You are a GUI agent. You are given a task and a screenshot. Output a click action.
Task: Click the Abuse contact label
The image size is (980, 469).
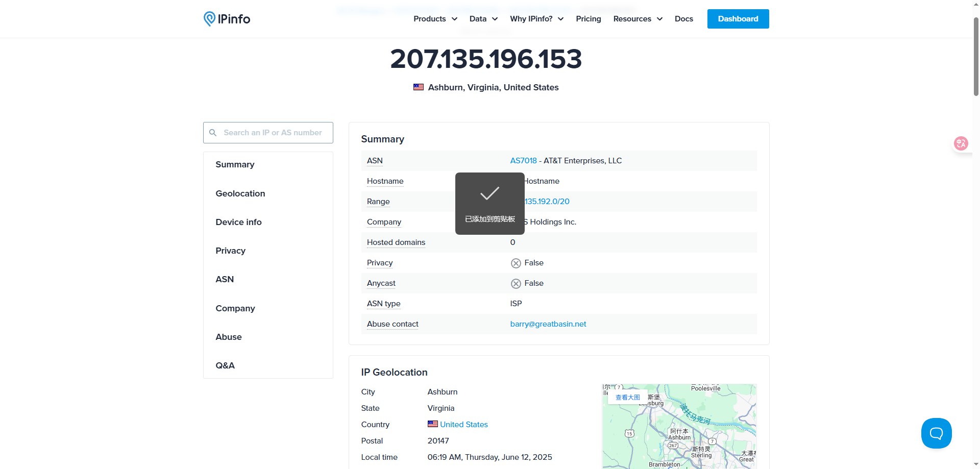point(393,324)
